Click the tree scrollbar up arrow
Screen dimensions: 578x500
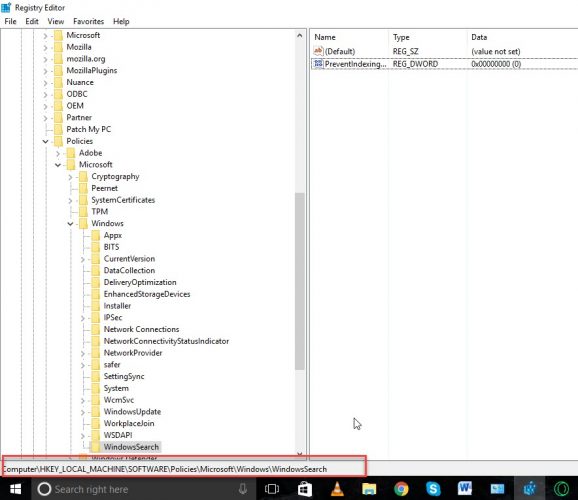(x=300, y=36)
